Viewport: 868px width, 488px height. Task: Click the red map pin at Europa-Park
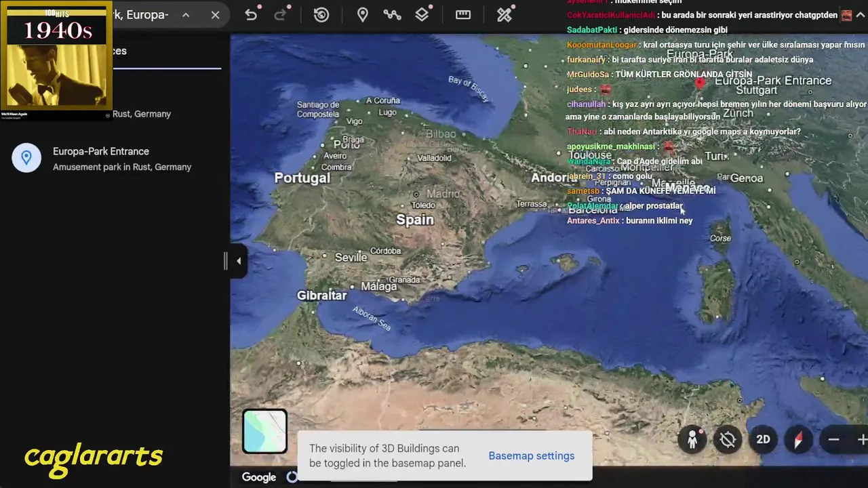(701, 83)
